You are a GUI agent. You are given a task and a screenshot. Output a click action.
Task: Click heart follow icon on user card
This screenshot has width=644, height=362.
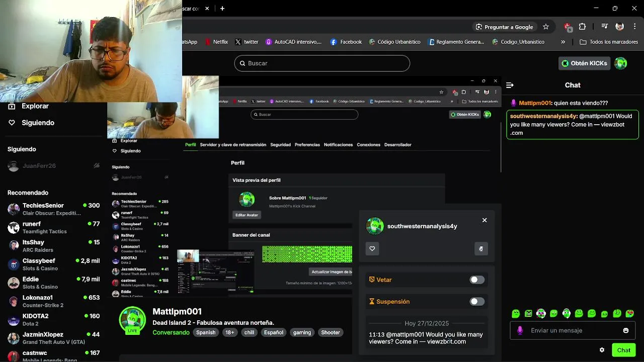coord(372,248)
